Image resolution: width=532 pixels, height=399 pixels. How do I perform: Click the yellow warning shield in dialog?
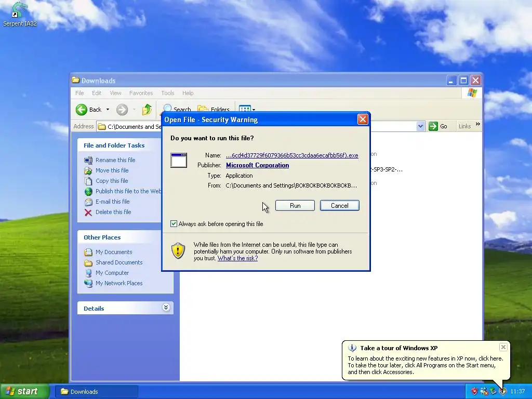[178, 251]
